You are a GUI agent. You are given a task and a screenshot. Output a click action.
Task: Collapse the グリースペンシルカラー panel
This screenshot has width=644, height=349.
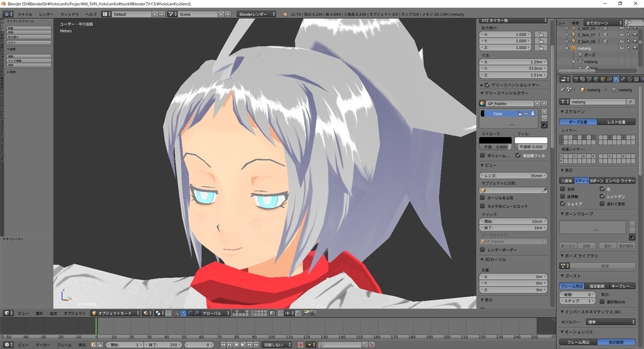click(x=482, y=93)
